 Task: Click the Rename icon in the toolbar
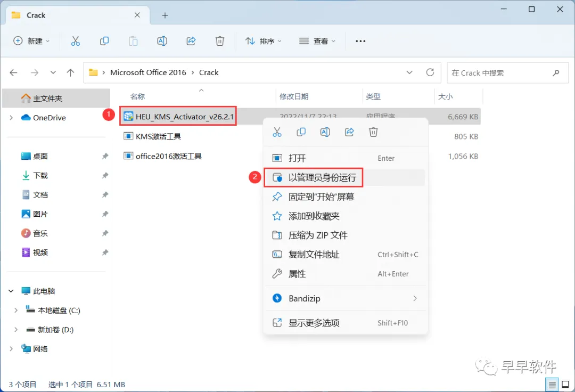pyautogui.click(x=162, y=41)
